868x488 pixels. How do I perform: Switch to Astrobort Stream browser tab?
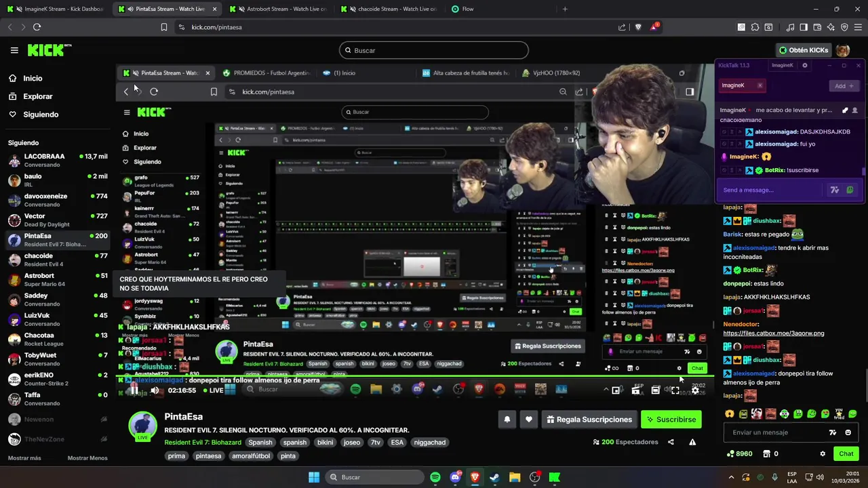click(x=277, y=9)
